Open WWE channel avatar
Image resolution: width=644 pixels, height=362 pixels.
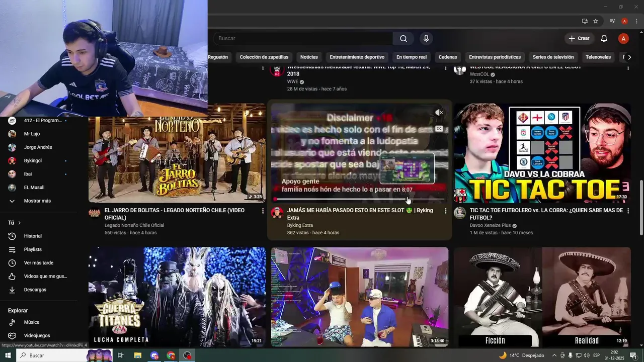(x=277, y=70)
